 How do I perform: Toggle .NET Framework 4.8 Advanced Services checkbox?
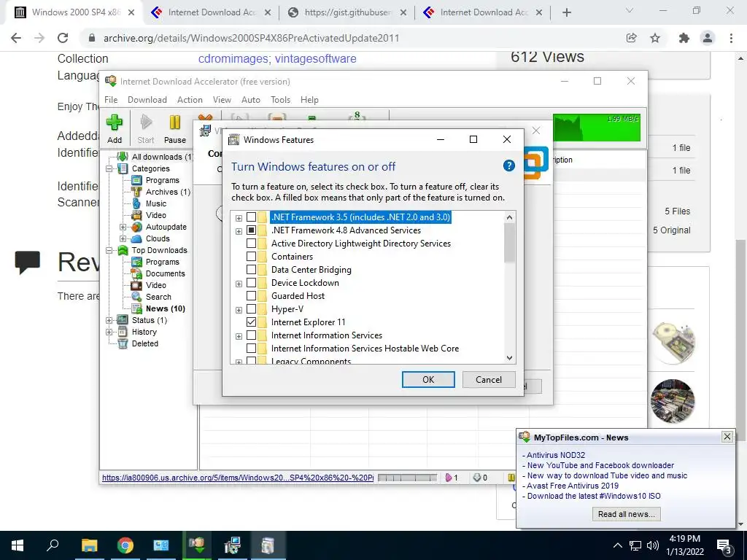pos(251,230)
